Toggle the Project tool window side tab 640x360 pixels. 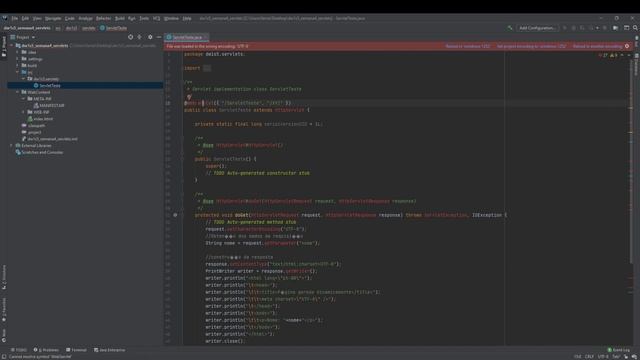tap(4, 46)
